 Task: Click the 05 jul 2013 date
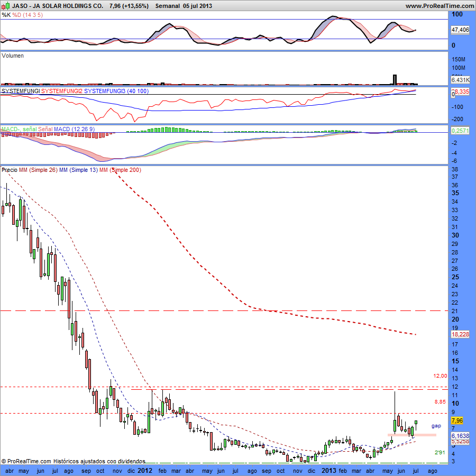(x=198, y=6)
